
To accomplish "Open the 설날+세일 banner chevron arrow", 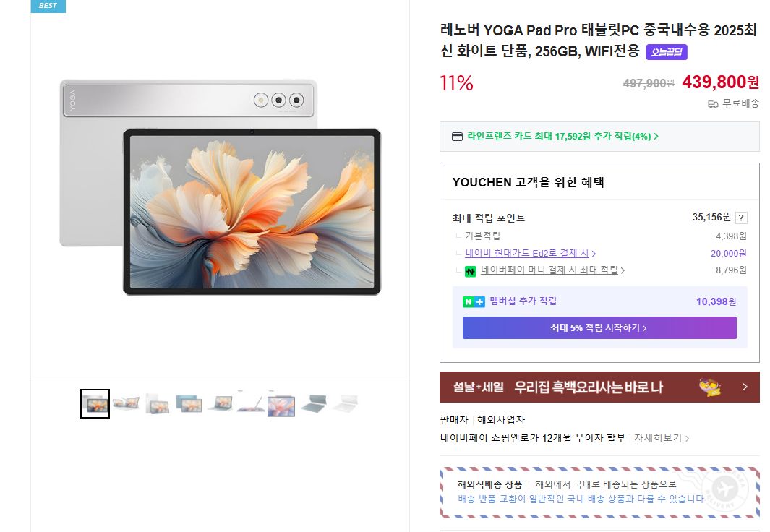I will [745, 387].
